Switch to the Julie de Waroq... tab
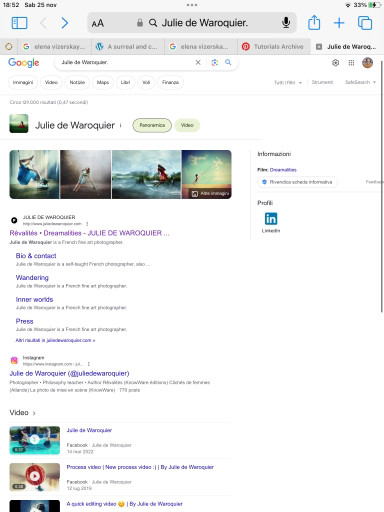 click(x=347, y=47)
